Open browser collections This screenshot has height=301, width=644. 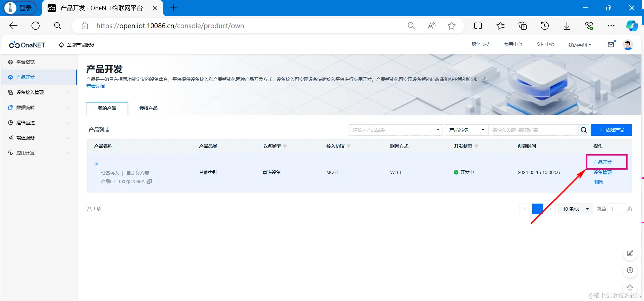[523, 26]
